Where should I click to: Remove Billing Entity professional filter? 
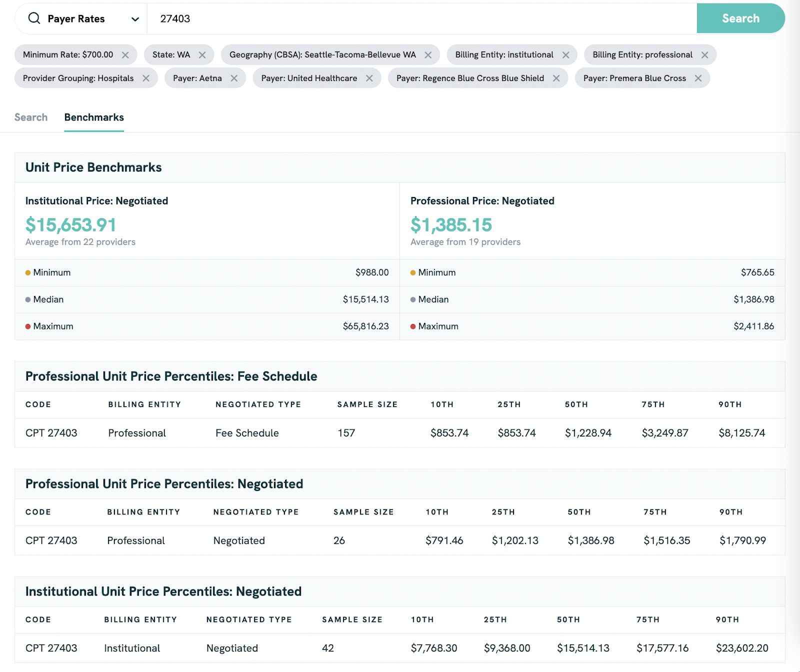pos(704,55)
